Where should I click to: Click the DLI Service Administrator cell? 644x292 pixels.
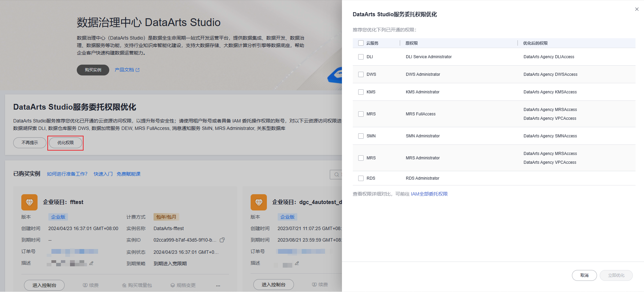click(429, 57)
